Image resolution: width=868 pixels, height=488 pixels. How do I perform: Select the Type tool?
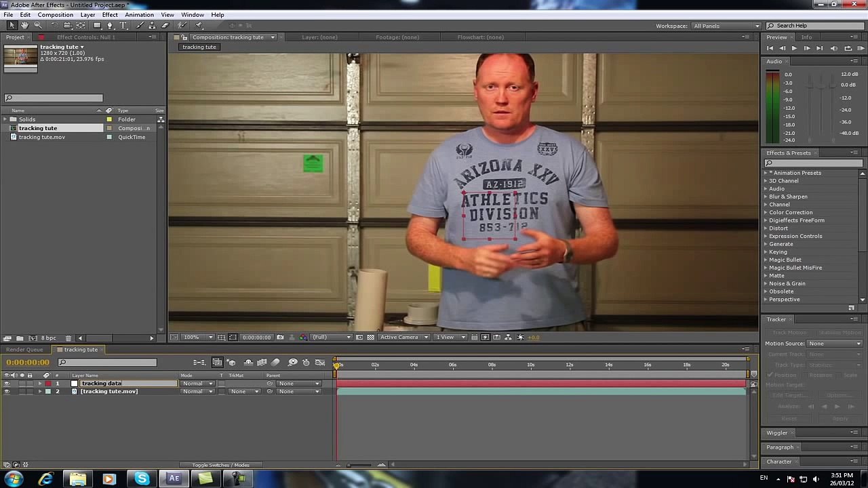pos(123,25)
